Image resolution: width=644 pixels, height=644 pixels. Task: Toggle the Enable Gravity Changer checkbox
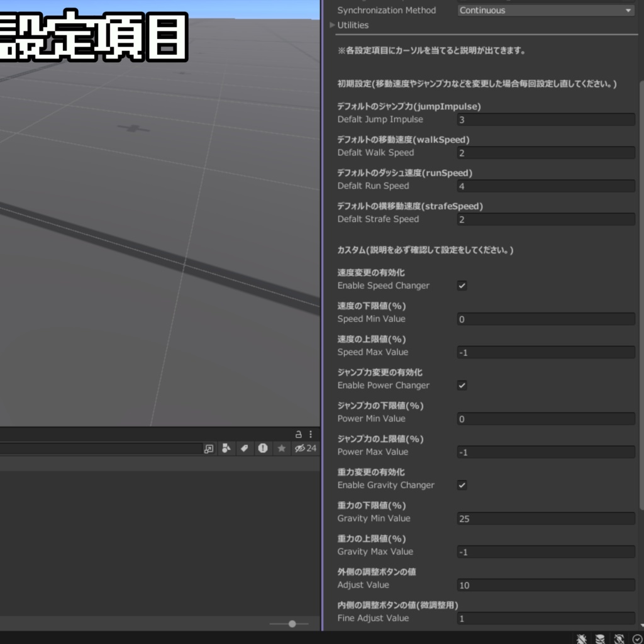tap(462, 485)
